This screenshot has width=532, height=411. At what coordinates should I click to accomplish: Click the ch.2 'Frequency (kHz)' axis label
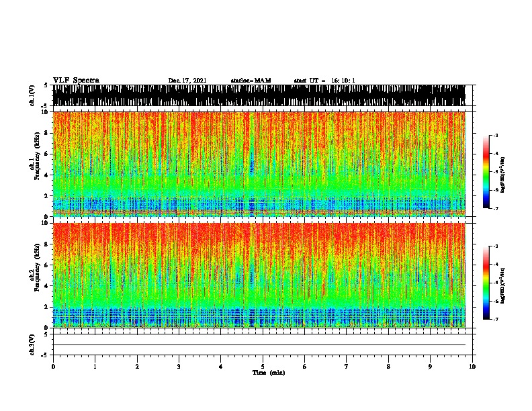pyautogui.click(x=37, y=267)
